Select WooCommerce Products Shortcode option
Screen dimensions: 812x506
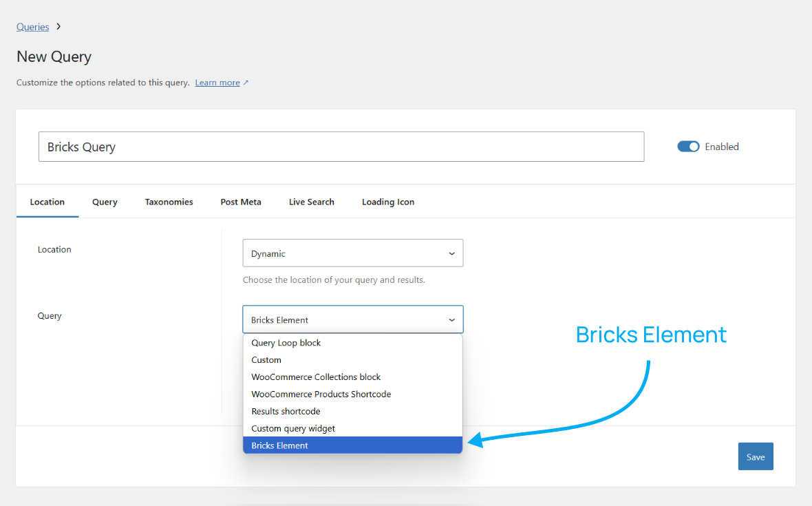[x=352, y=394]
